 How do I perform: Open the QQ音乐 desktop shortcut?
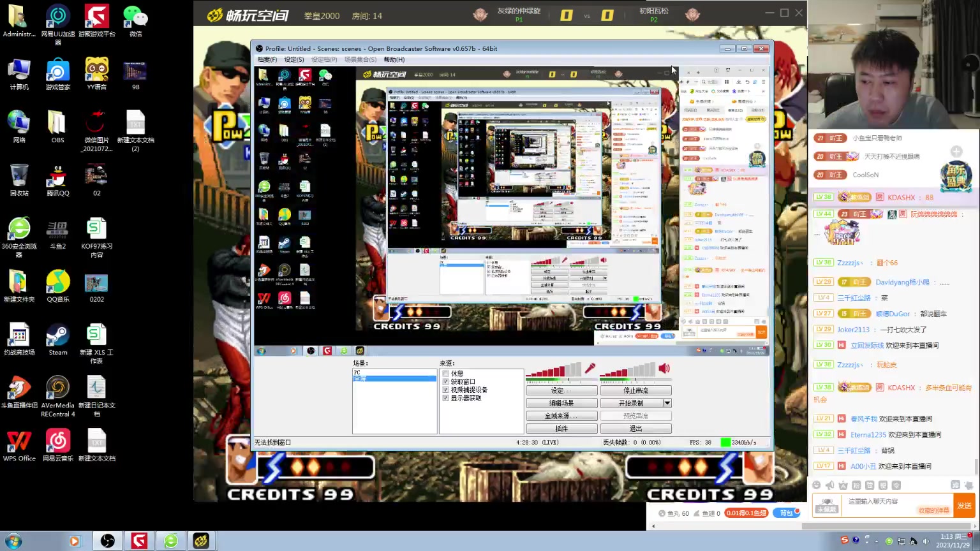coord(58,286)
